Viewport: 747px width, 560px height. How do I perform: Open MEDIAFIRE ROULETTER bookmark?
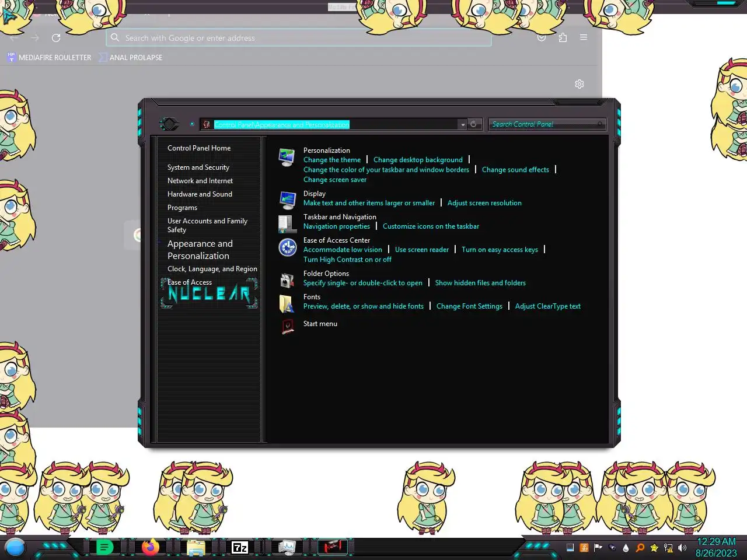pyautogui.click(x=50, y=57)
